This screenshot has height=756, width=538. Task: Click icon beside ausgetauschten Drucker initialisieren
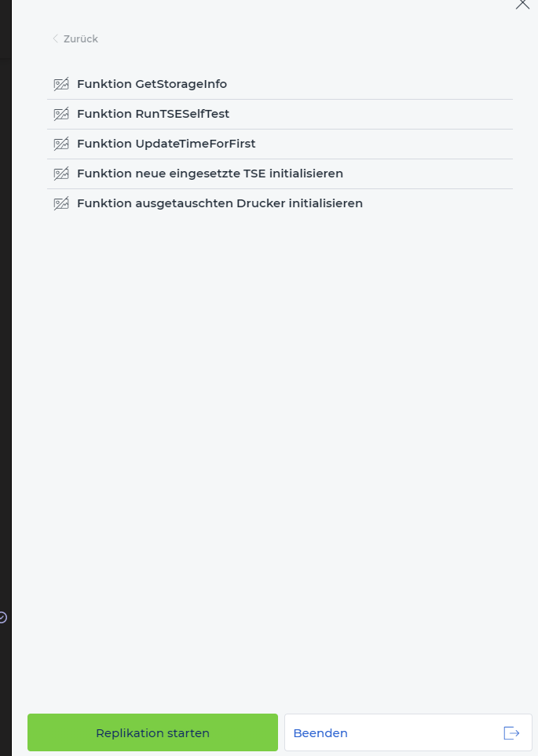tap(61, 204)
